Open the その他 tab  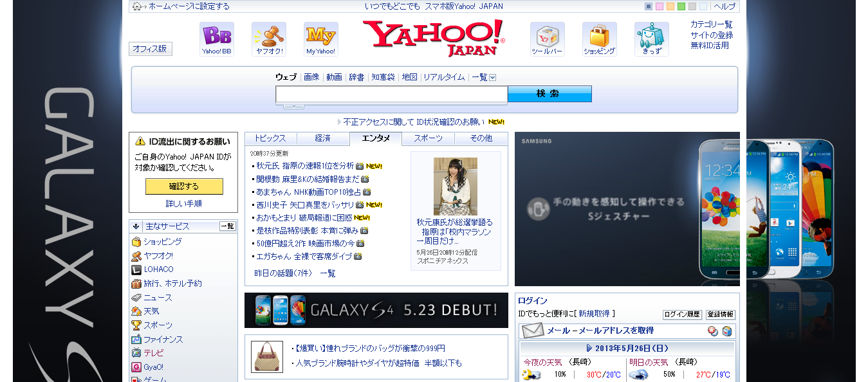coord(481,138)
